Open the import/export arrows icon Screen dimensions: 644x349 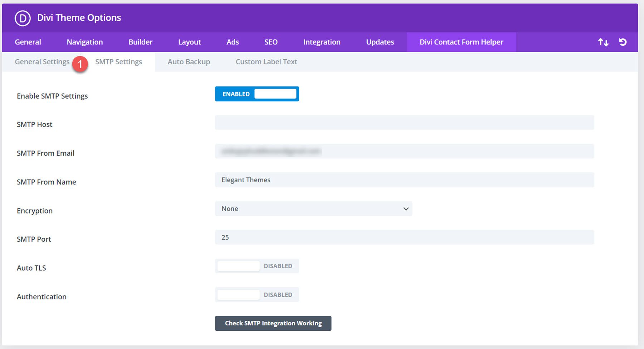604,42
